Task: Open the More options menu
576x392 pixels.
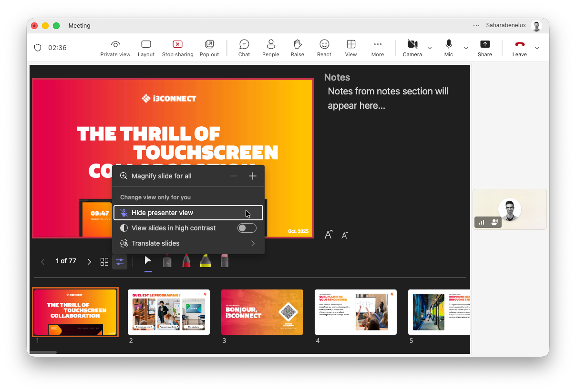Action: (x=378, y=48)
